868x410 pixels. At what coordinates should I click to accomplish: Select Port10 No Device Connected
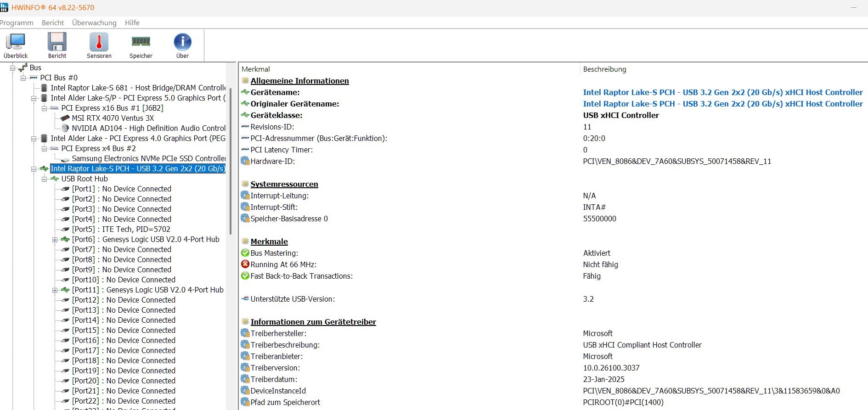pos(124,280)
